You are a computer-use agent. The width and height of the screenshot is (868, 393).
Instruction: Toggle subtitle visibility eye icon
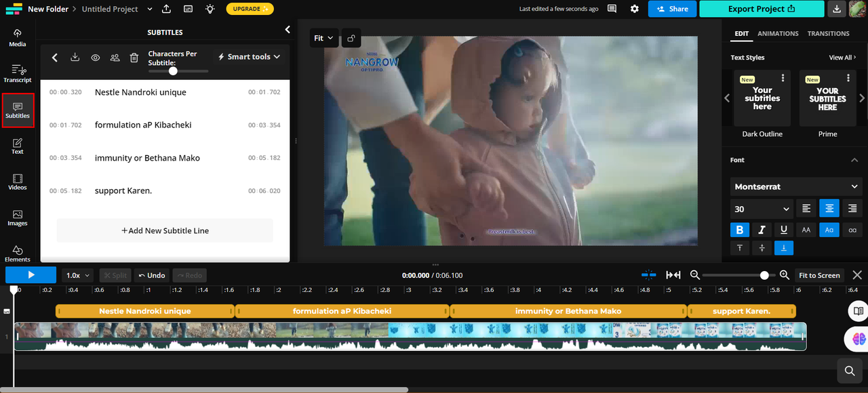95,58
